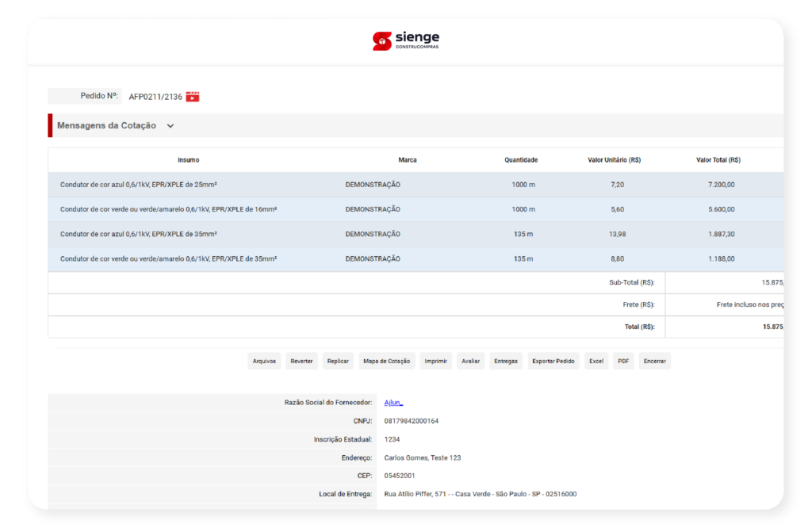Click unit price 5,60
The height and width of the screenshot is (528, 812).
pos(617,209)
